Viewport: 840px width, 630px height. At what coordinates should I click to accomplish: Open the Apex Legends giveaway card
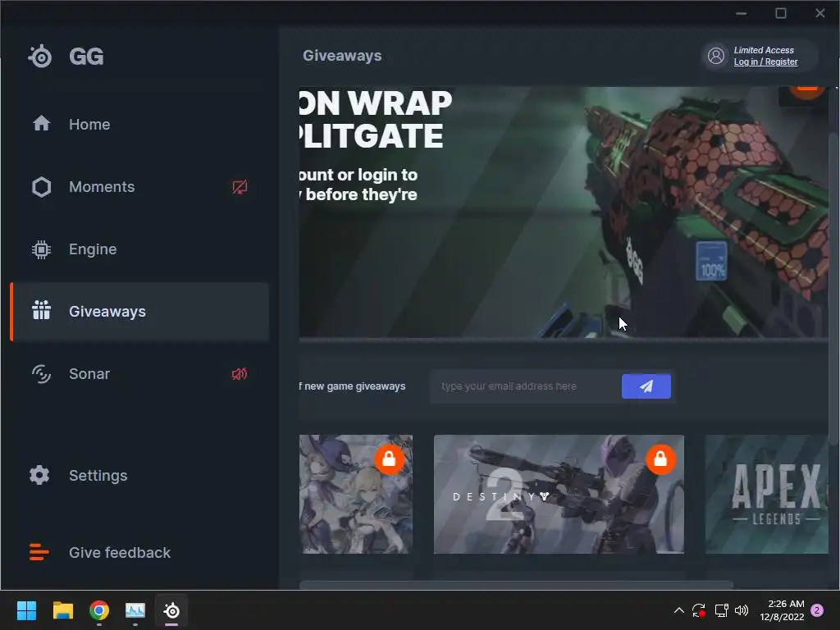767,494
